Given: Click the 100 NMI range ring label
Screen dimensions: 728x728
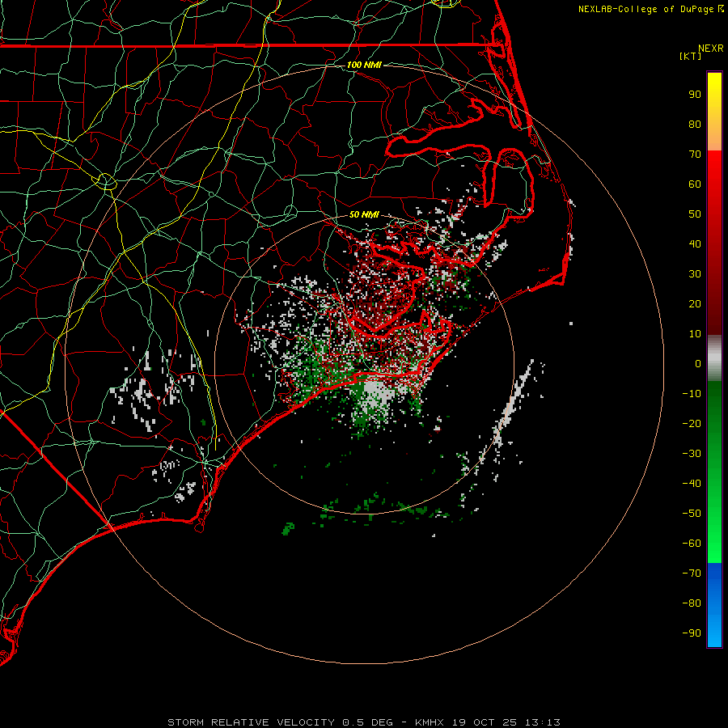Looking at the screenshot, I should (364, 65).
